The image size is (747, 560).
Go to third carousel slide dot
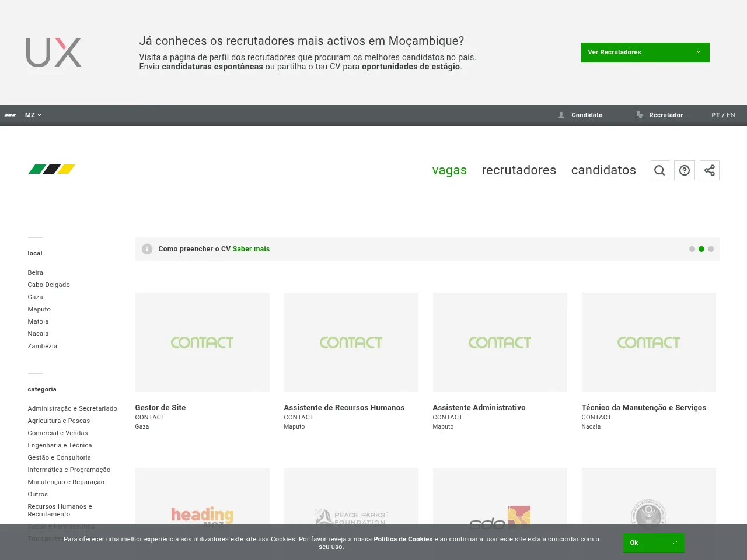pos(711,249)
